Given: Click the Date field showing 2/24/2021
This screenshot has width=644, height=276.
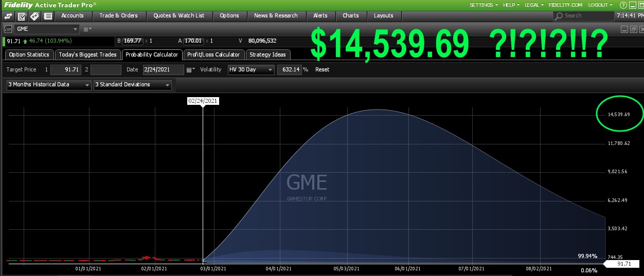Looking at the screenshot, I should coord(164,69).
